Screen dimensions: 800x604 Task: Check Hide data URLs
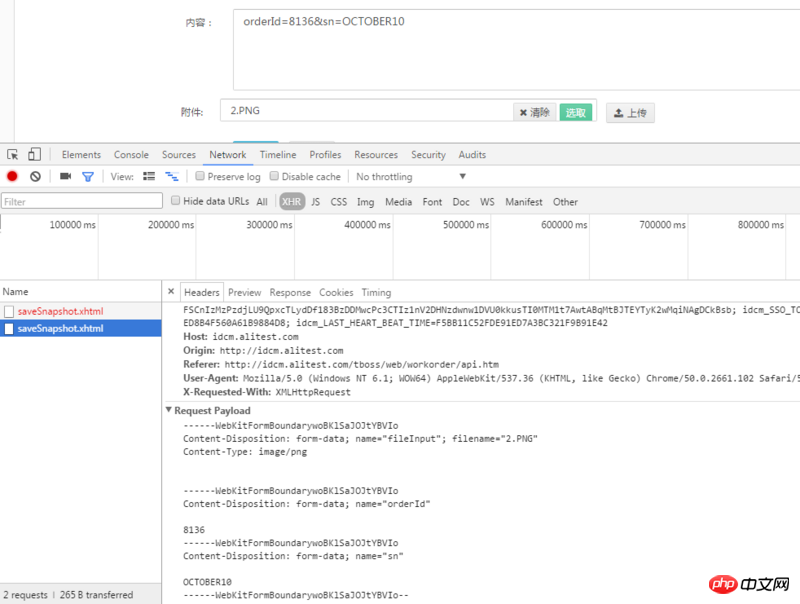tap(175, 200)
